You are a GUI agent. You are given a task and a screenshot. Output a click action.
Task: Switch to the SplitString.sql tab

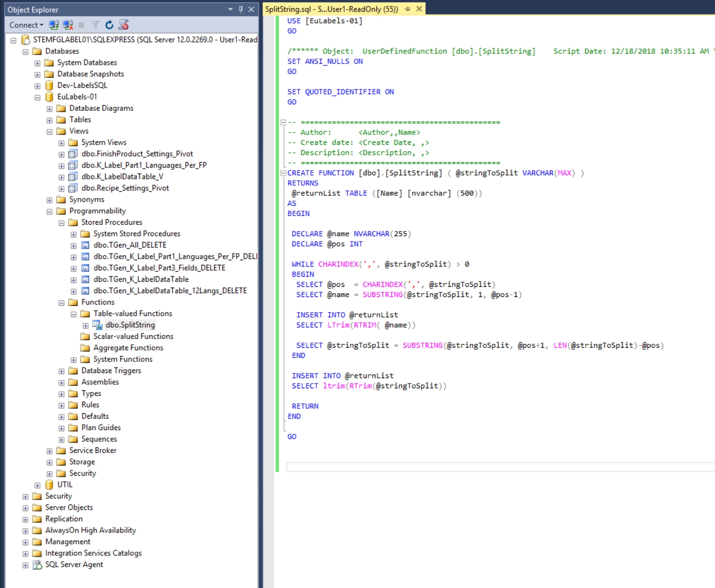pyautogui.click(x=332, y=9)
